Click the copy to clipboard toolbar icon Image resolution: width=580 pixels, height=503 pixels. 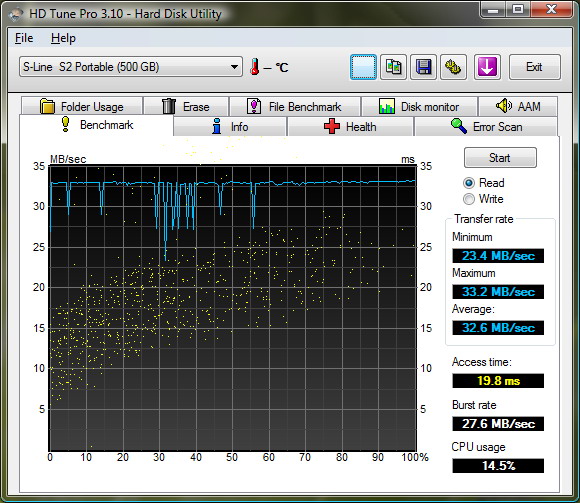coord(393,67)
